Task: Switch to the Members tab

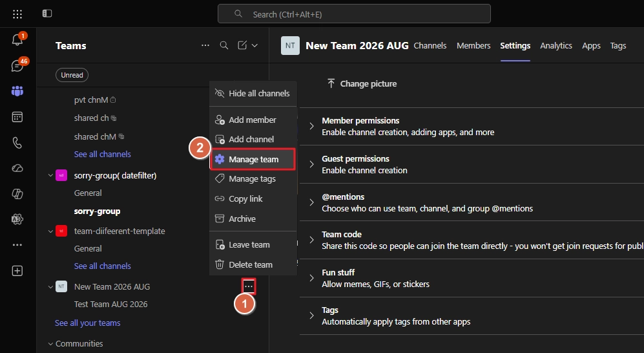Action: click(473, 46)
